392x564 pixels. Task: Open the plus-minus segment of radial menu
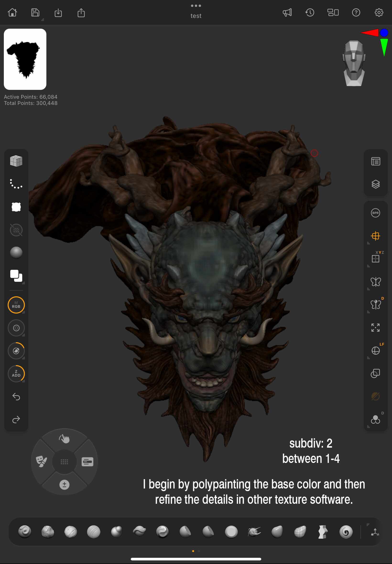[x=64, y=485]
